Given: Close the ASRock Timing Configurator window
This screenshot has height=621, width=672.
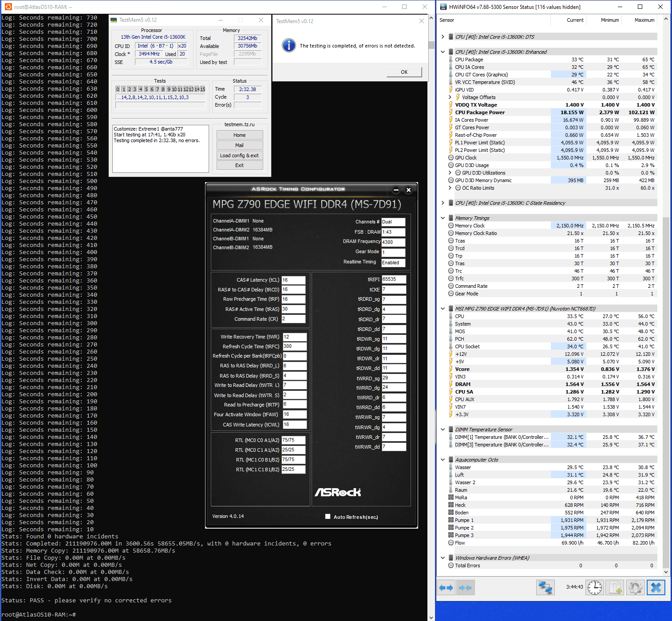Looking at the screenshot, I should [x=409, y=190].
